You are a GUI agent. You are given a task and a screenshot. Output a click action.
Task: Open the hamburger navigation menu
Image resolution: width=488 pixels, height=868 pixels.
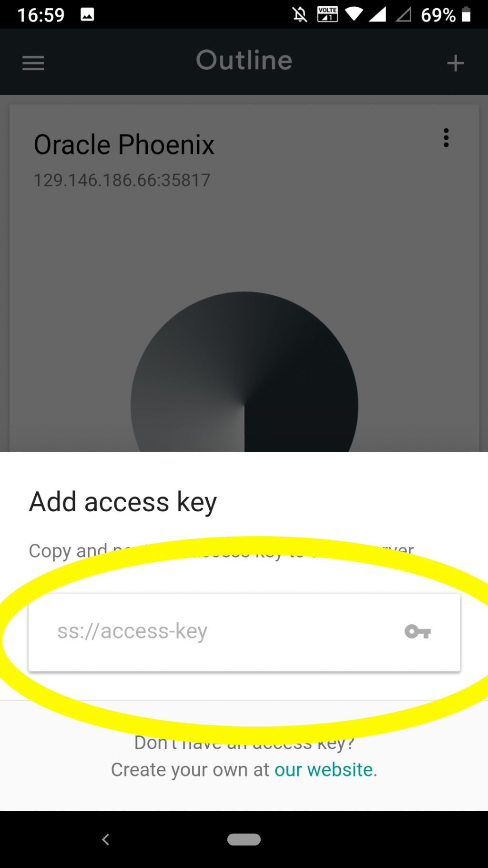coord(33,63)
